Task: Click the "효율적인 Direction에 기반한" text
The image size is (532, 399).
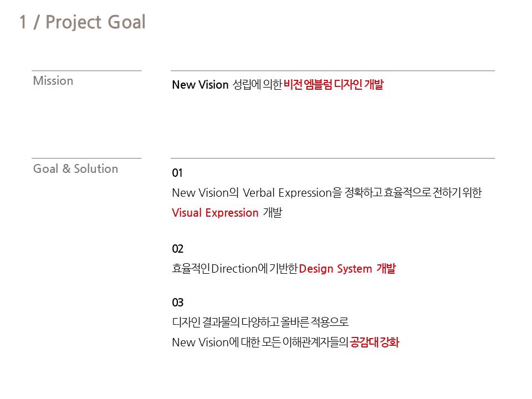Action: [235, 269]
